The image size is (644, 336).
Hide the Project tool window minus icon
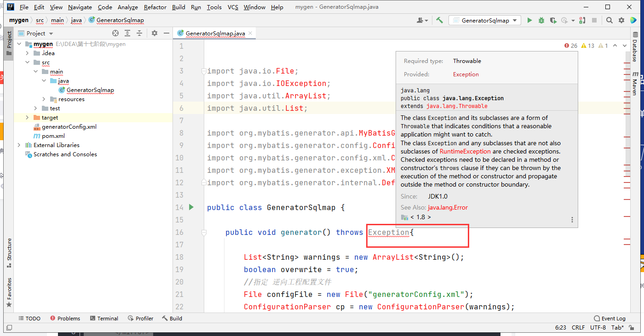[166, 33]
